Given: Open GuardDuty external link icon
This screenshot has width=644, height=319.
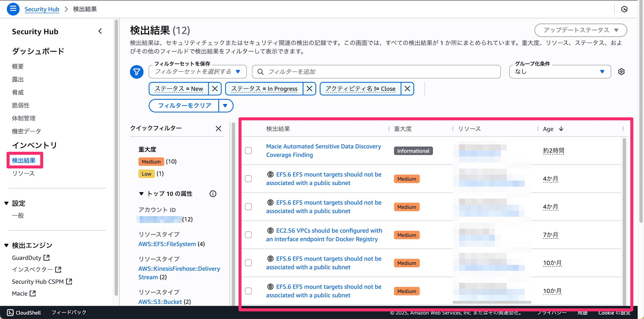Looking at the screenshot, I should (47, 258).
